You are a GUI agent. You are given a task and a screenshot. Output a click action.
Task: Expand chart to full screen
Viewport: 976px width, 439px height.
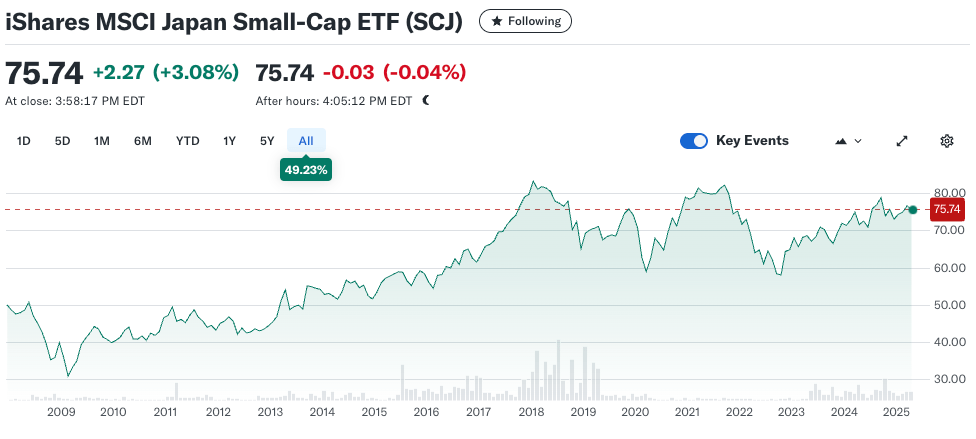(x=902, y=141)
